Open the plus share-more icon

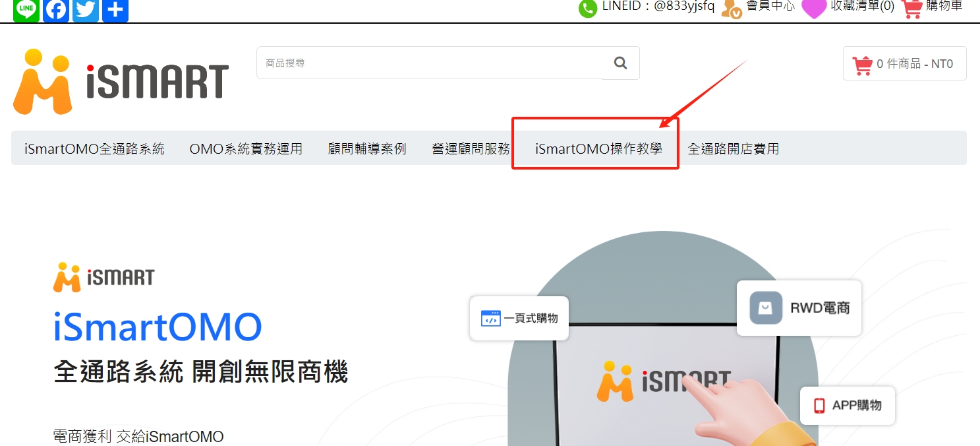(115, 9)
